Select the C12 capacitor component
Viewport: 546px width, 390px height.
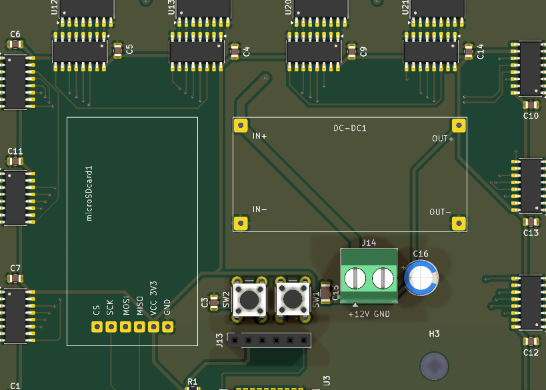tap(531, 342)
